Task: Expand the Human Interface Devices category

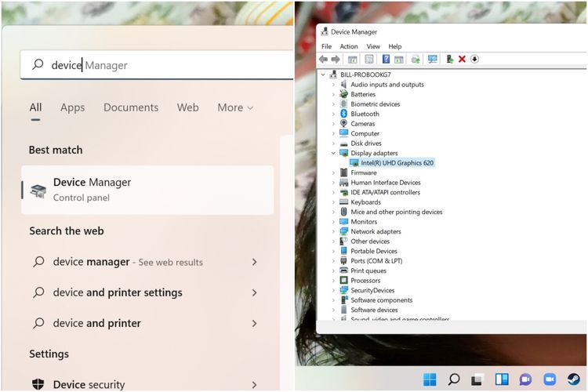Action: point(333,183)
